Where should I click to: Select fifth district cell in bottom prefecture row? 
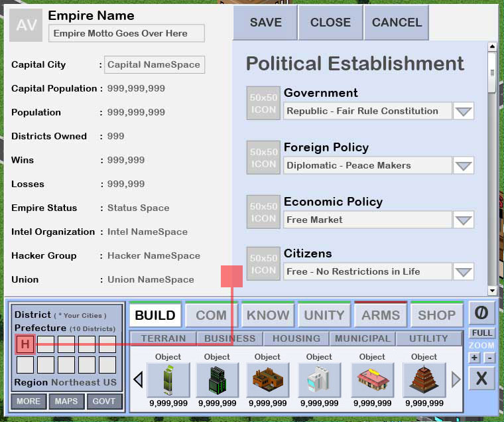coord(107,365)
